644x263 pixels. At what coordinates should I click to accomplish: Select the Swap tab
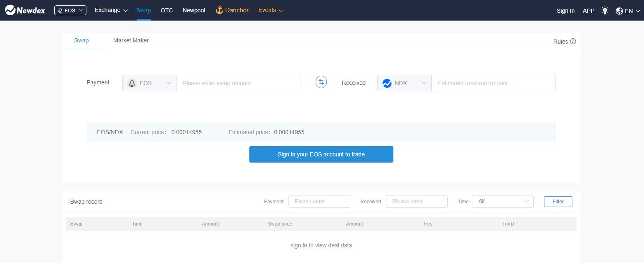point(81,40)
